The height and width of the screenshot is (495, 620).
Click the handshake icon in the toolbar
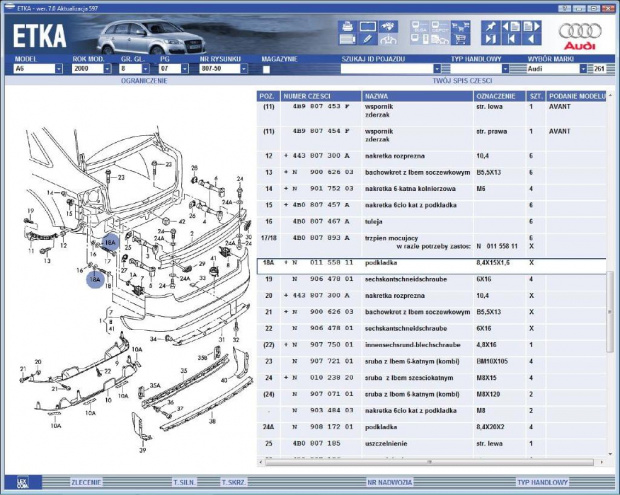click(x=388, y=26)
